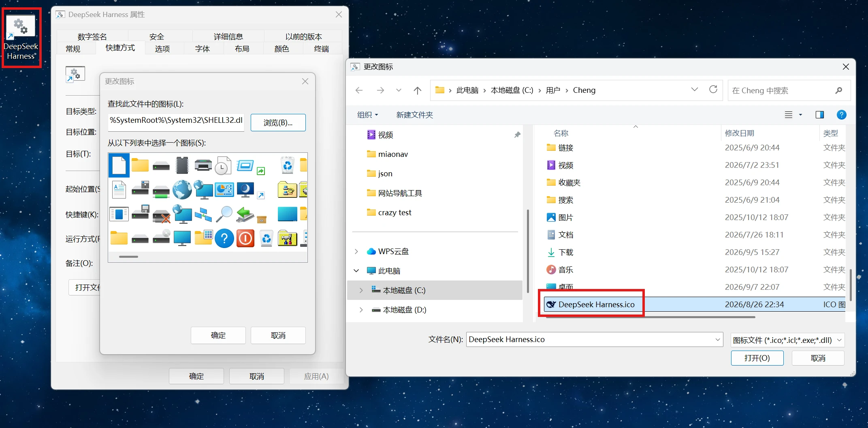Image resolution: width=868 pixels, height=428 pixels.
Task: Click 取消 in file browser dialog
Action: (818, 358)
